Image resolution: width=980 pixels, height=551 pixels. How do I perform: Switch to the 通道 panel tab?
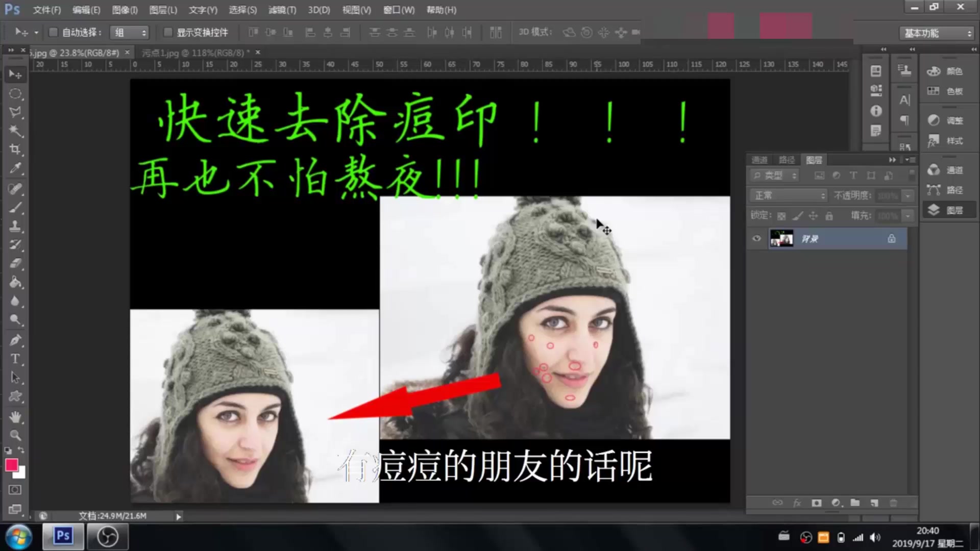(x=760, y=160)
